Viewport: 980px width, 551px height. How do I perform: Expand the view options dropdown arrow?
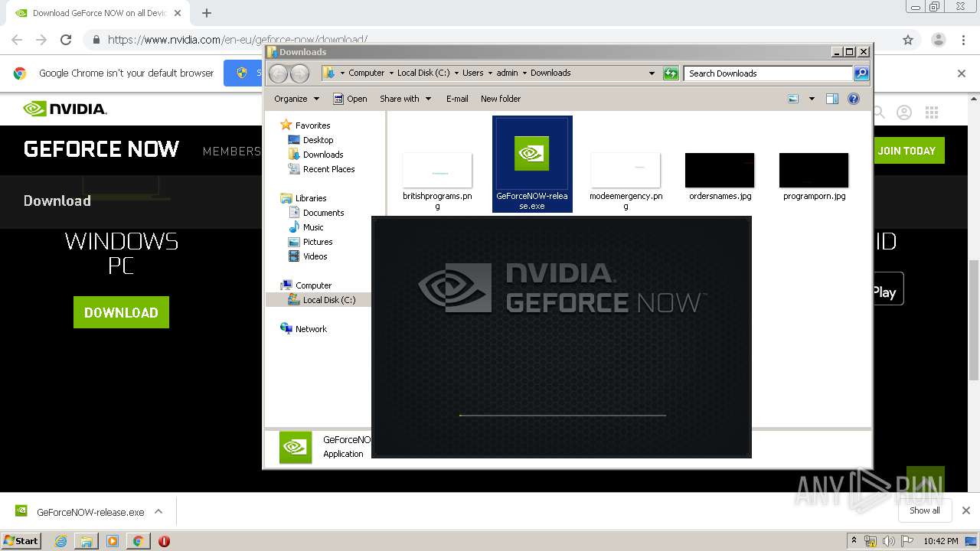(812, 99)
